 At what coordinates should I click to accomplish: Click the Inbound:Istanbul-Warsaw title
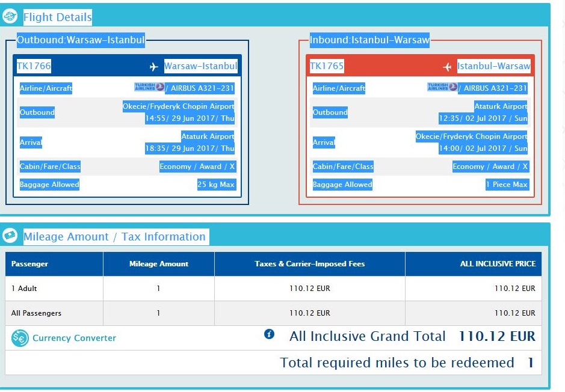coord(369,40)
